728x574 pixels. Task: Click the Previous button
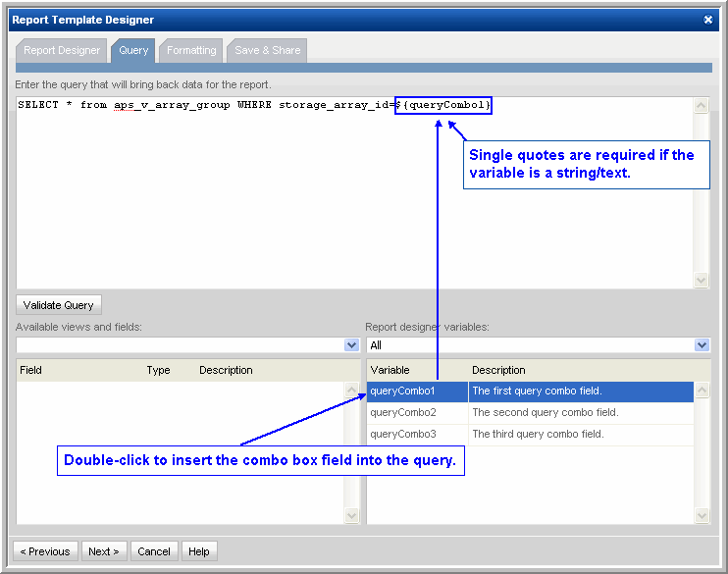45,551
